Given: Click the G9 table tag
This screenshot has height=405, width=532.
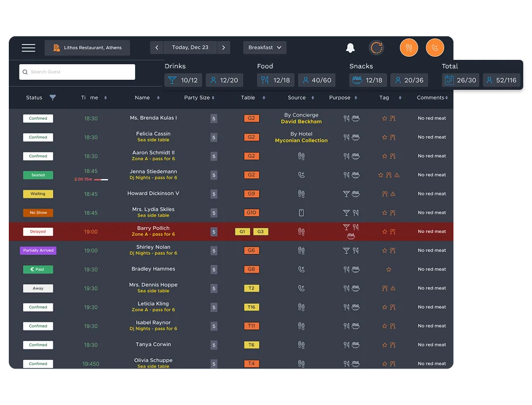Looking at the screenshot, I should (251, 194).
